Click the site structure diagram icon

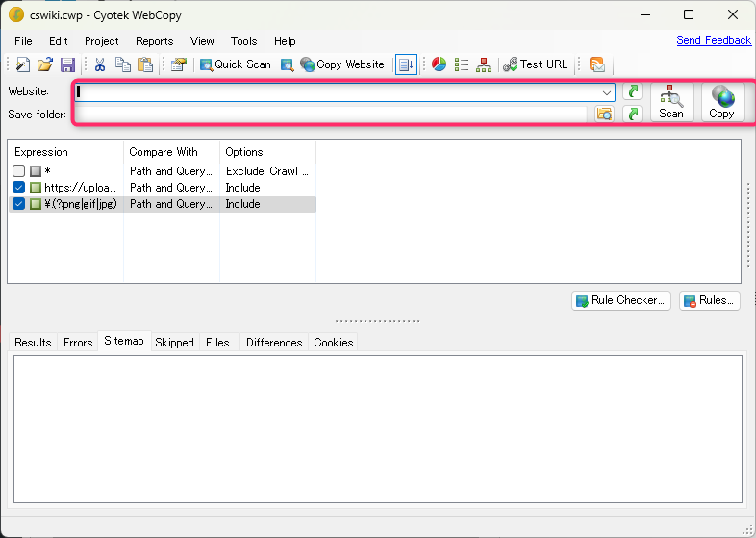pos(484,64)
